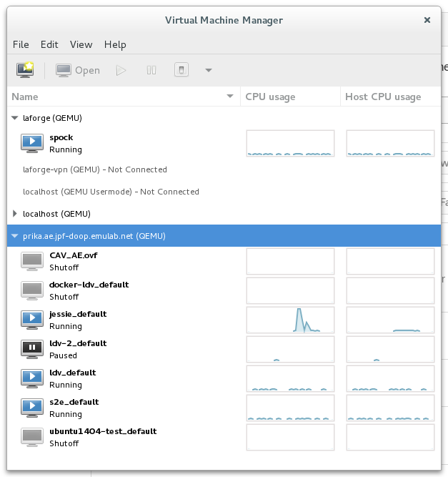This screenshot has height=477, width=448.
Task: Select the jessie_default CPU usage graph
Action: tap(290, 320)
